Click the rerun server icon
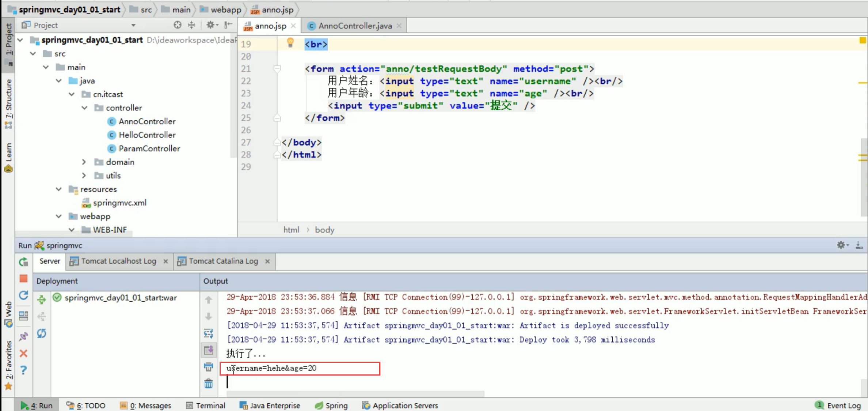 24,262
